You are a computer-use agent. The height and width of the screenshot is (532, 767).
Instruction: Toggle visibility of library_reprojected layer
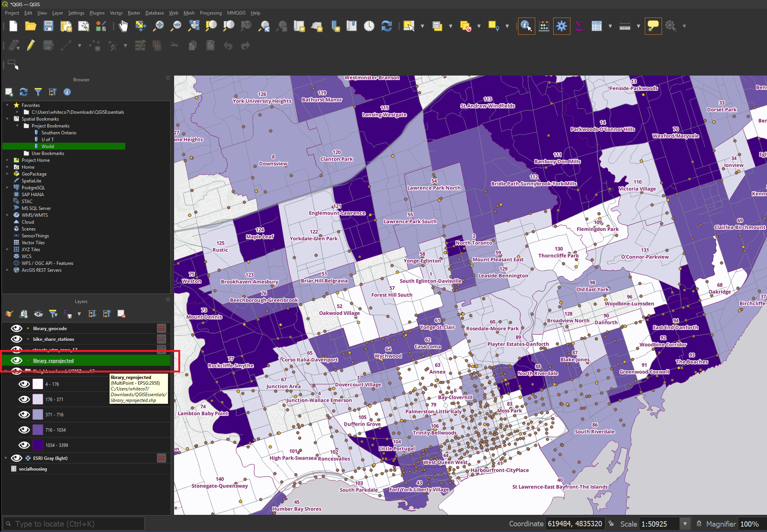pyautogui.click(x=16, y=360)
